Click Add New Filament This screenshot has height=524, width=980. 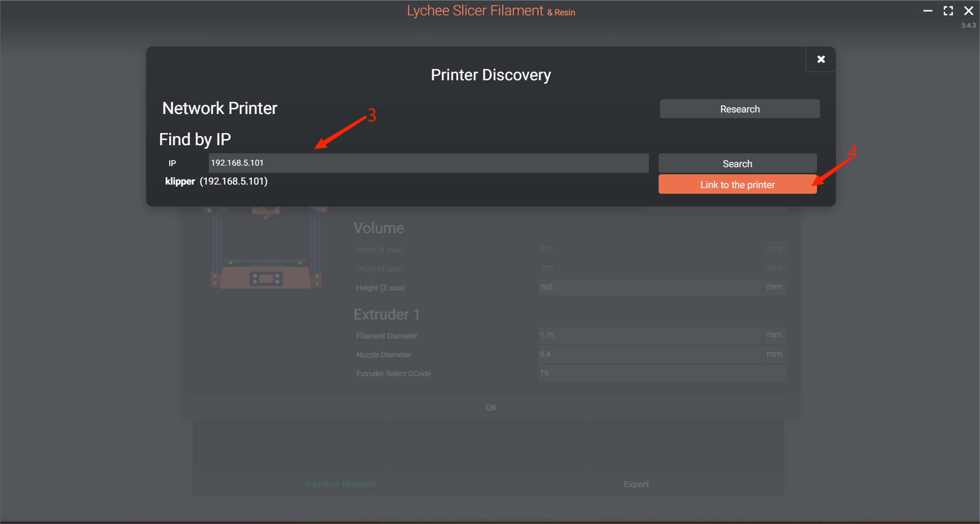(x=340, y=484)
